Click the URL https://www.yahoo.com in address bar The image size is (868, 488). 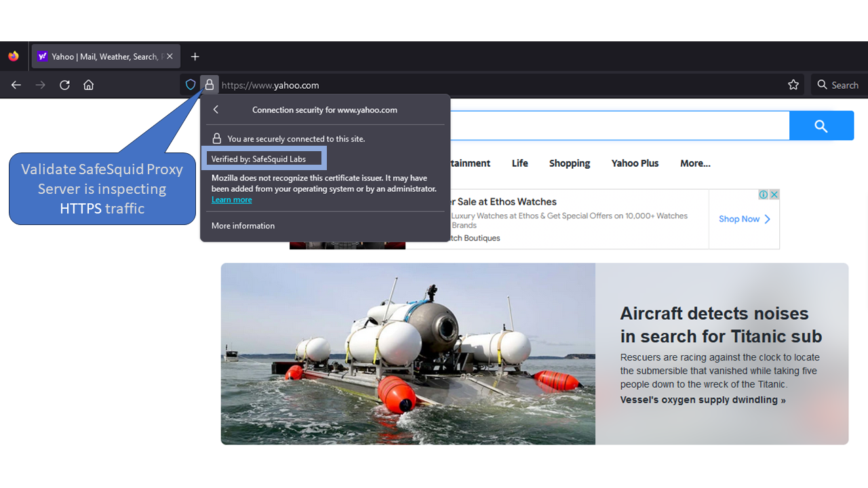click(271, 85)
